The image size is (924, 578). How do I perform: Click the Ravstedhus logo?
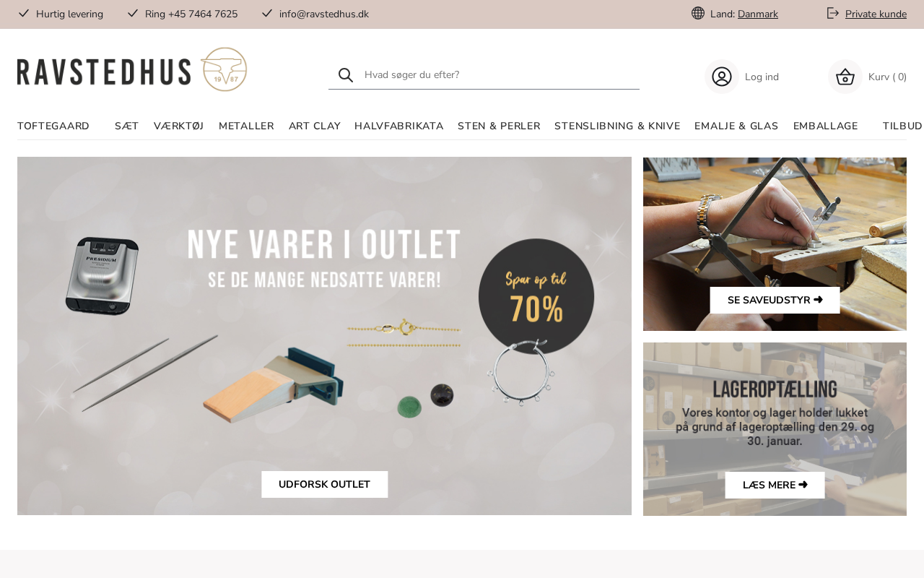132,69
